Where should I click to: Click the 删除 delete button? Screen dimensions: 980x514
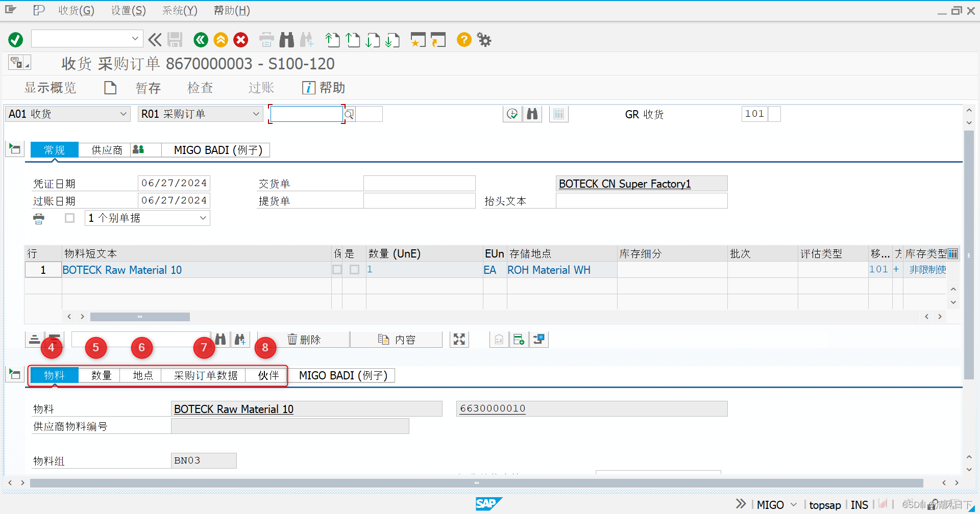click(304, 340)
